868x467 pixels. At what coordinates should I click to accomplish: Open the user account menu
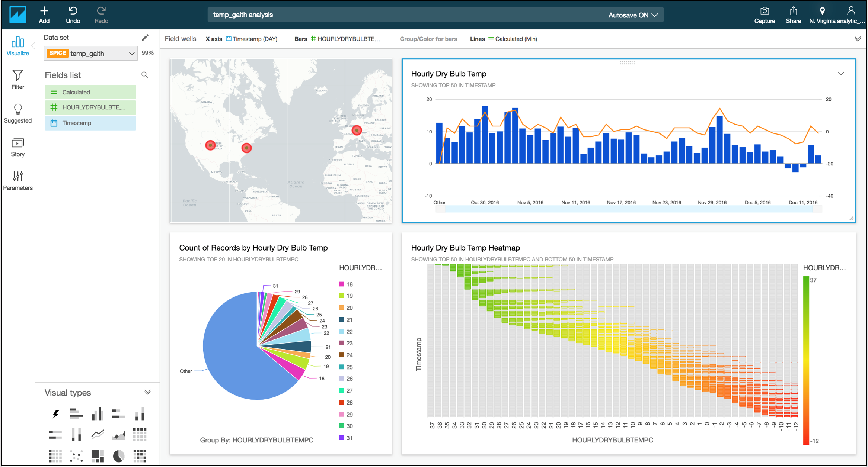click(x=851, y=15)
